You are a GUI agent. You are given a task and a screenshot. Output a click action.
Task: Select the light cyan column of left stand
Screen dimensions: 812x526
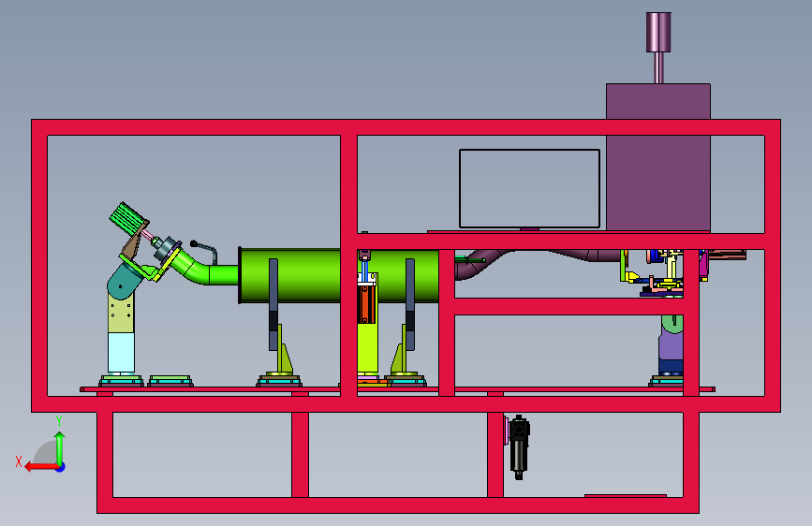[121, 353]
